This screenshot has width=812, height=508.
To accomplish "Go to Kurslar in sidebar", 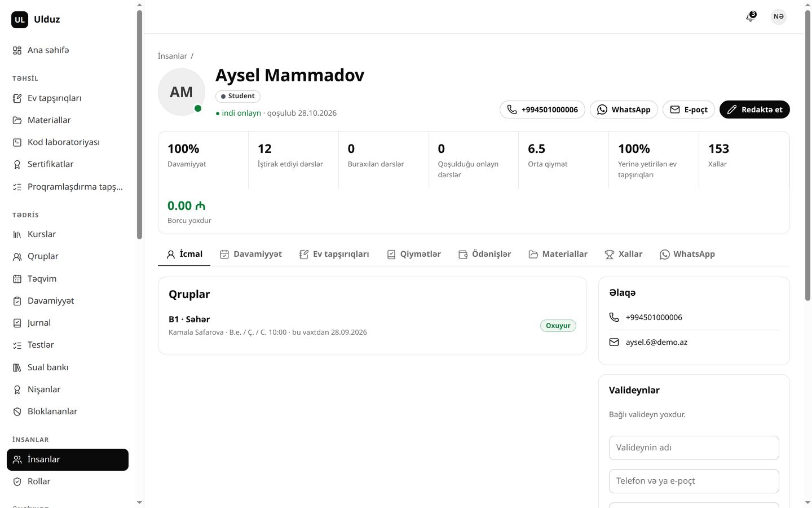I will 68,234.
